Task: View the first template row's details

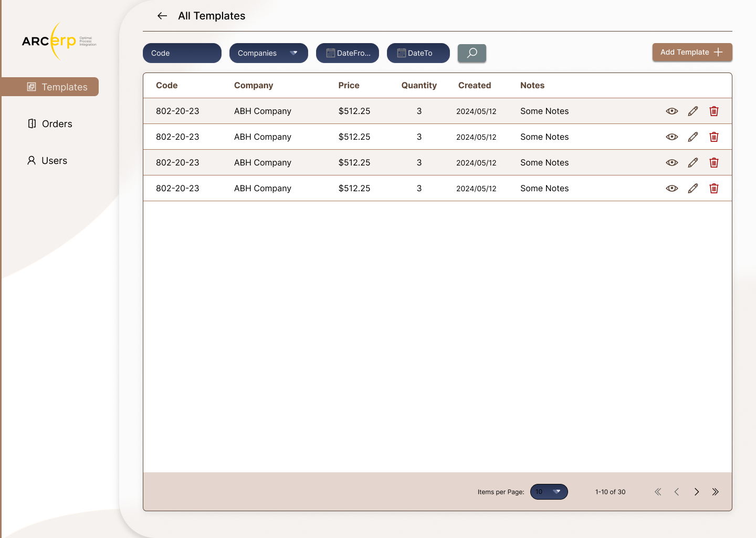Action: pyautogui.click(x=672, y=111)
